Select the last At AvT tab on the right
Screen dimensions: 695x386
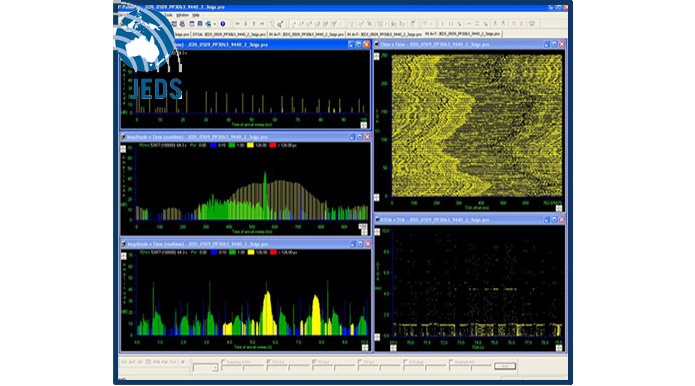point(463,34)
